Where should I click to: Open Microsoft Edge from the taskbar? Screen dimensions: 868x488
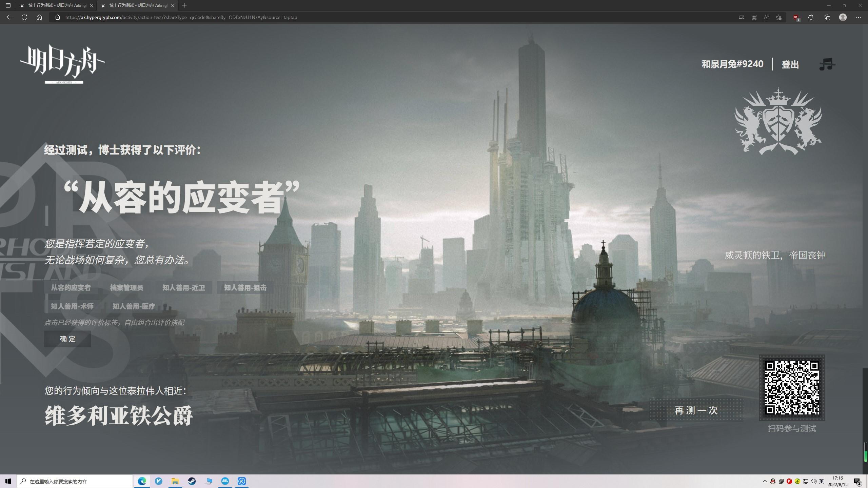[142, 481]
